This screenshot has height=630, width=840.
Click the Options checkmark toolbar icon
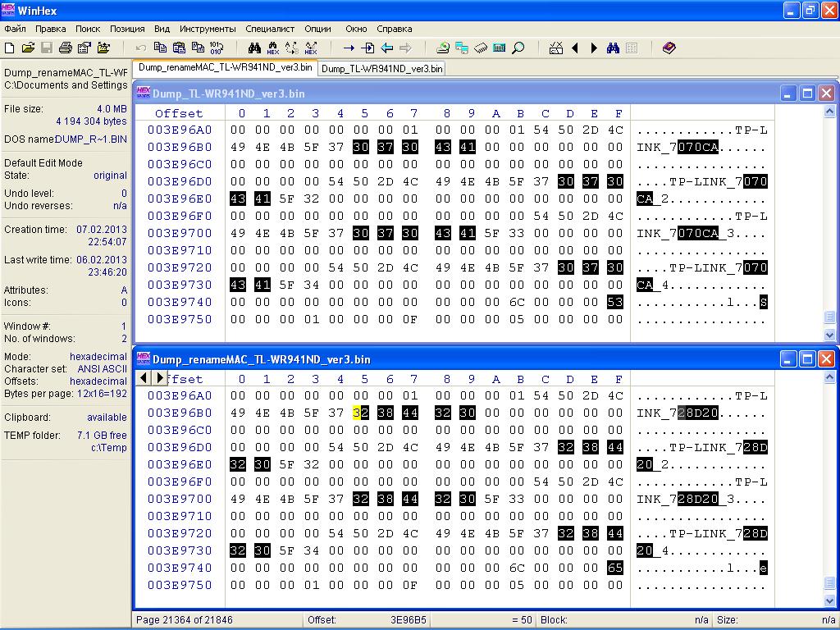coord(556,48)
